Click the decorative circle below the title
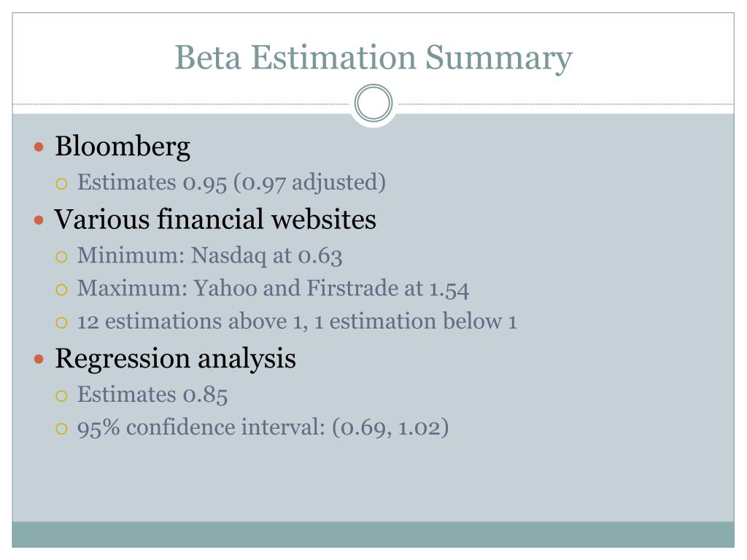Viewport: 747px width, 560px height. 373,104
